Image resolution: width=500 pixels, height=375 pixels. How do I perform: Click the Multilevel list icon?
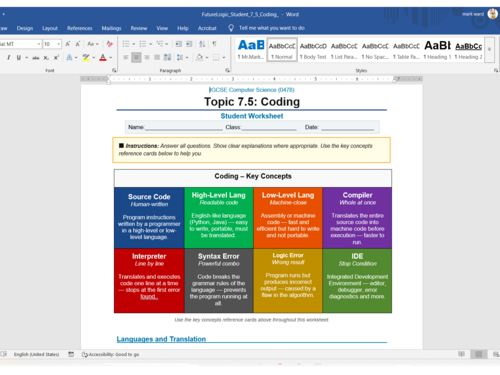160,44
